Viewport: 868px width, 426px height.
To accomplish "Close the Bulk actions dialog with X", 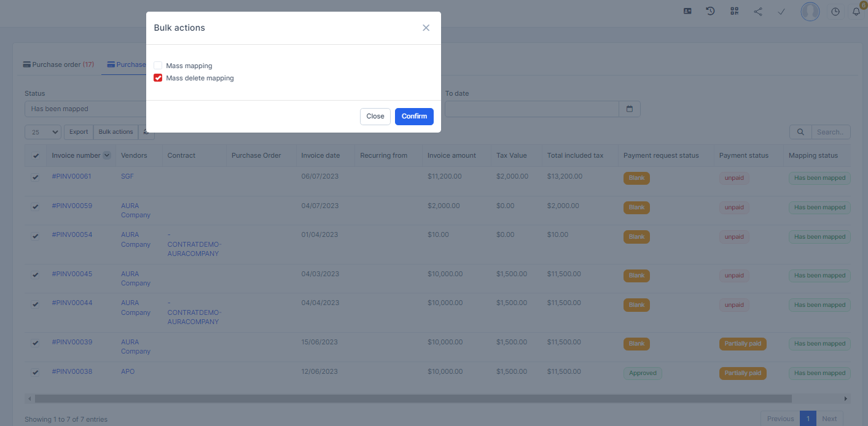I will click(x=426, y=28).
